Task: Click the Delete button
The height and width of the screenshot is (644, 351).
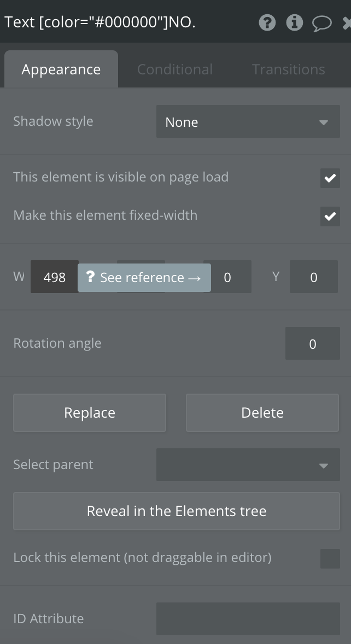Action: pos(262,412)
